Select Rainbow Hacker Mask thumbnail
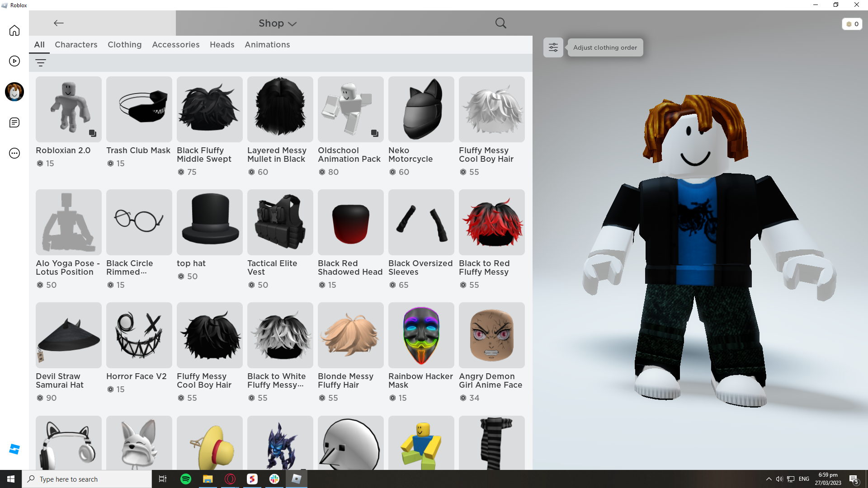This screenshot has height=488, width=868. [421, 335]
